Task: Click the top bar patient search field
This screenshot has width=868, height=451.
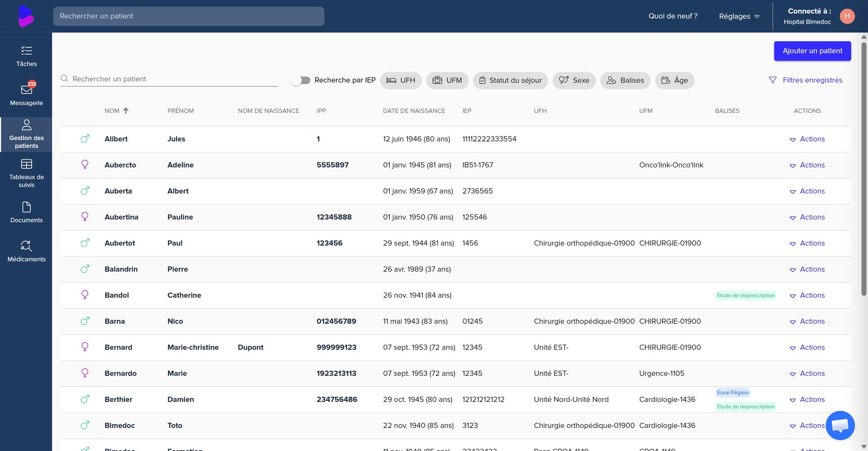Action: (189, 16)
